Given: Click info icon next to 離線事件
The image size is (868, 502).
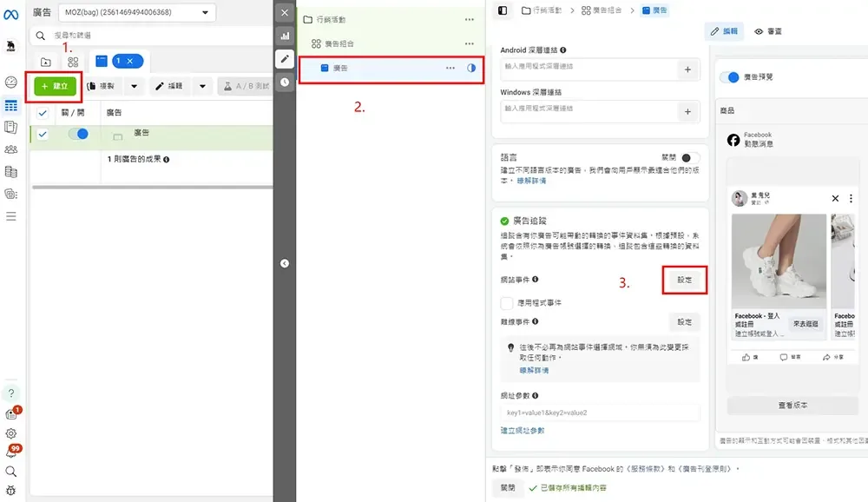Looking at the screenshot, I should pyautogui.click(x=536, y=321).
